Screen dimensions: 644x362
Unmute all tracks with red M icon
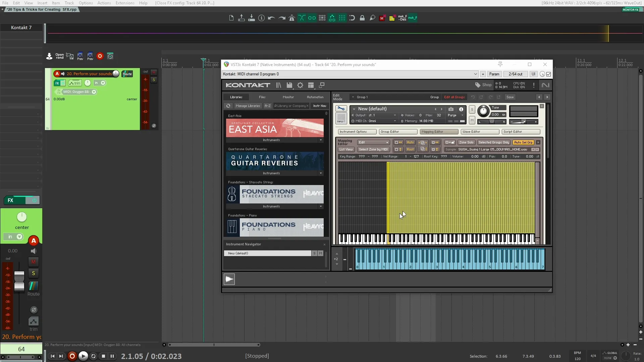pyautogui.click(x=382, y=18)
